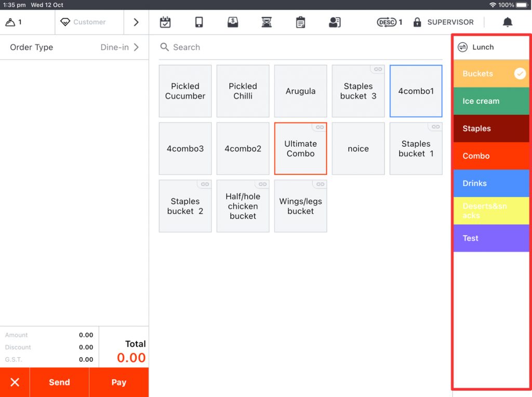Select the Ice cream category

click(x=491, y=101)
